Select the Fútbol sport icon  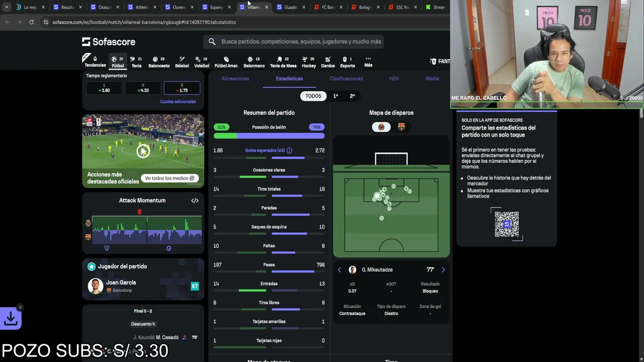coord(118,62)
